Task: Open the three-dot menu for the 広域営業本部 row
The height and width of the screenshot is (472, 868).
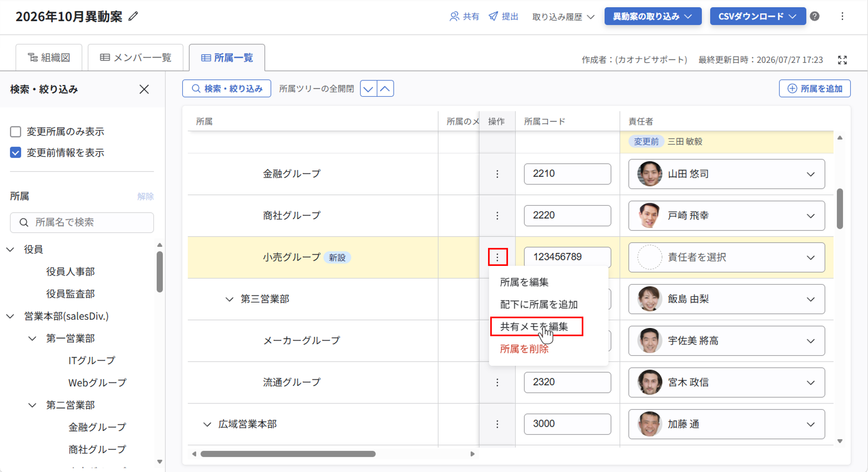Action: click(497, 424)
